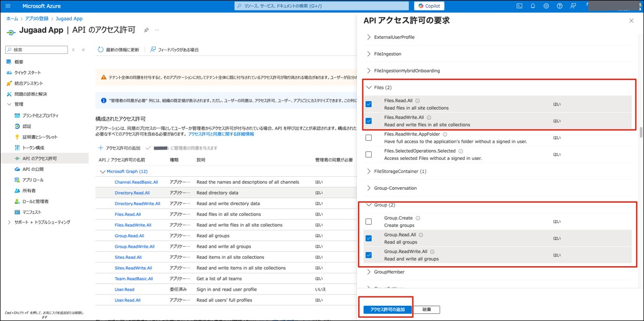Click the refresh icon for 最新の情報に更新
The height and width of the screenshot is (321, 644).
pos(101,50)
